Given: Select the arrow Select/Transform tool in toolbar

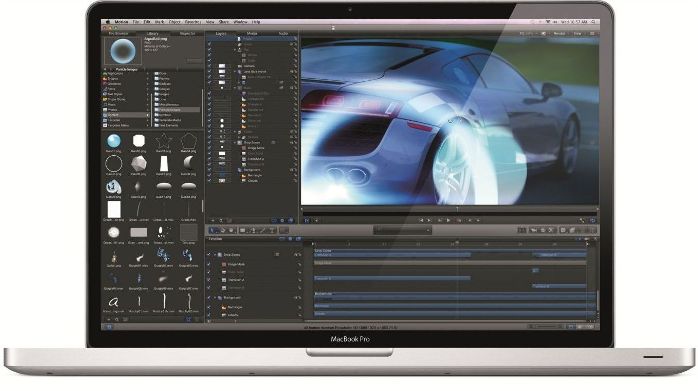Looking at the screenshot, I should click(x=213, y=230).
